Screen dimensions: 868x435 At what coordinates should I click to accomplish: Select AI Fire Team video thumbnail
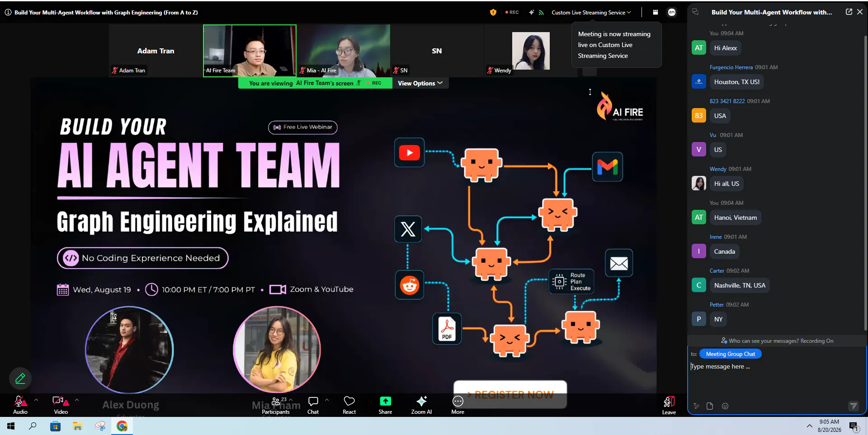point(250,51)
